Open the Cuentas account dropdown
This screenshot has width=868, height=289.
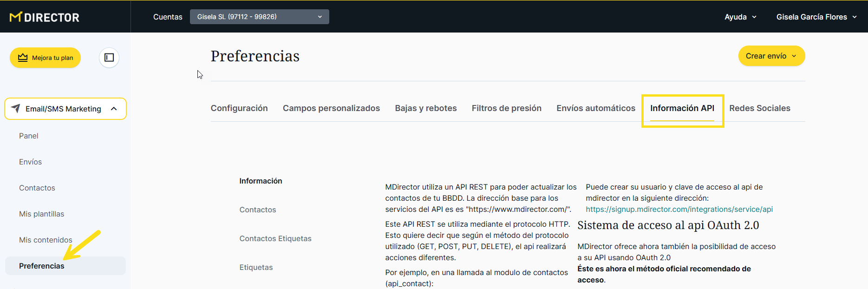point(259,17)
